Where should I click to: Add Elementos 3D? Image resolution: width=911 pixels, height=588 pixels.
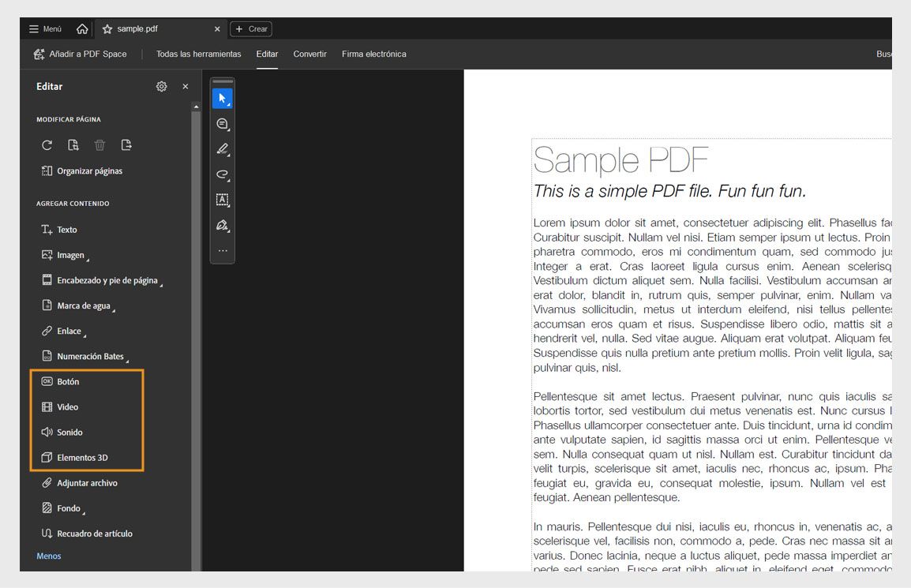[75, 457]
